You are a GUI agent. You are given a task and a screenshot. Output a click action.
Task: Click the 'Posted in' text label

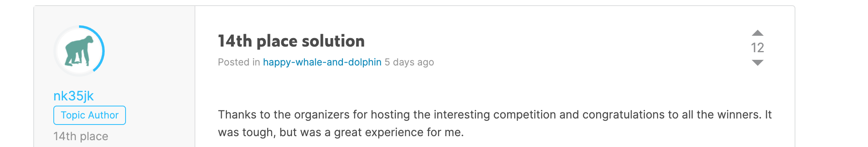pos(239,62)
